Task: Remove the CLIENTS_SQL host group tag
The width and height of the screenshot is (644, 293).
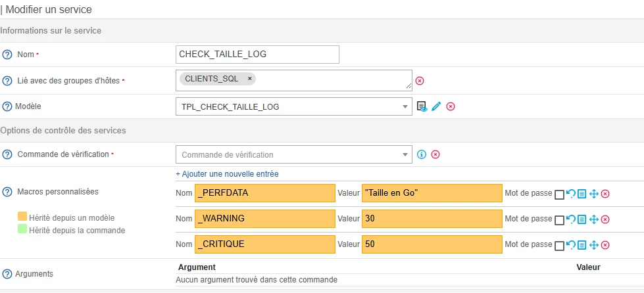Action: (x=250, y=78)
